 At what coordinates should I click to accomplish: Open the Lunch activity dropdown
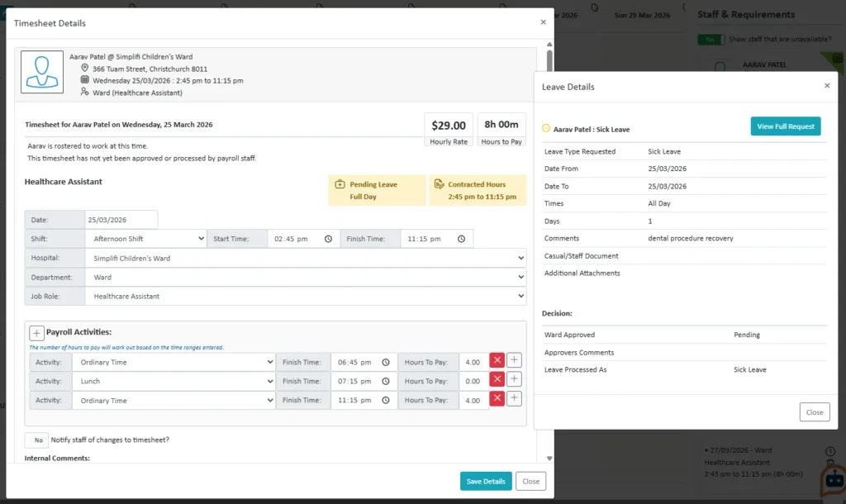coord(173,381)
